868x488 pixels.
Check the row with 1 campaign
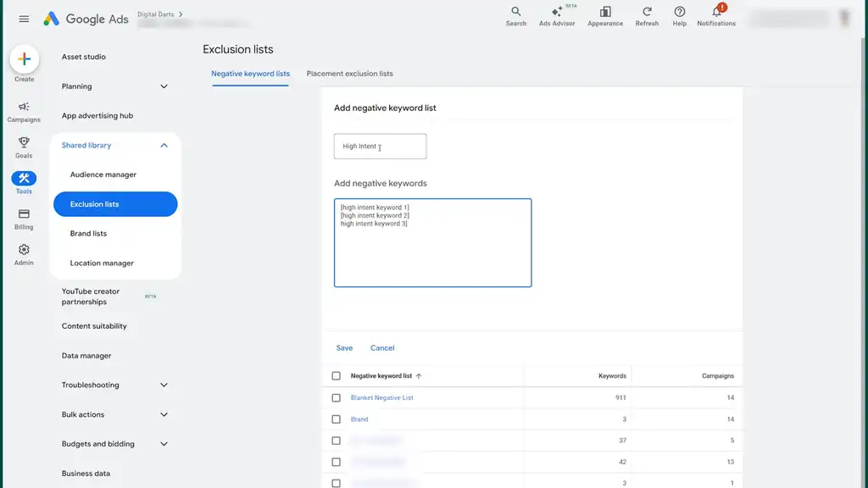336,483
